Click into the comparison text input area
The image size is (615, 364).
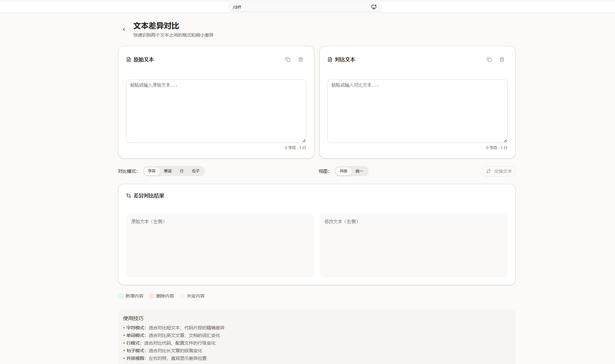pyautogui.click(x=417, y=111)
